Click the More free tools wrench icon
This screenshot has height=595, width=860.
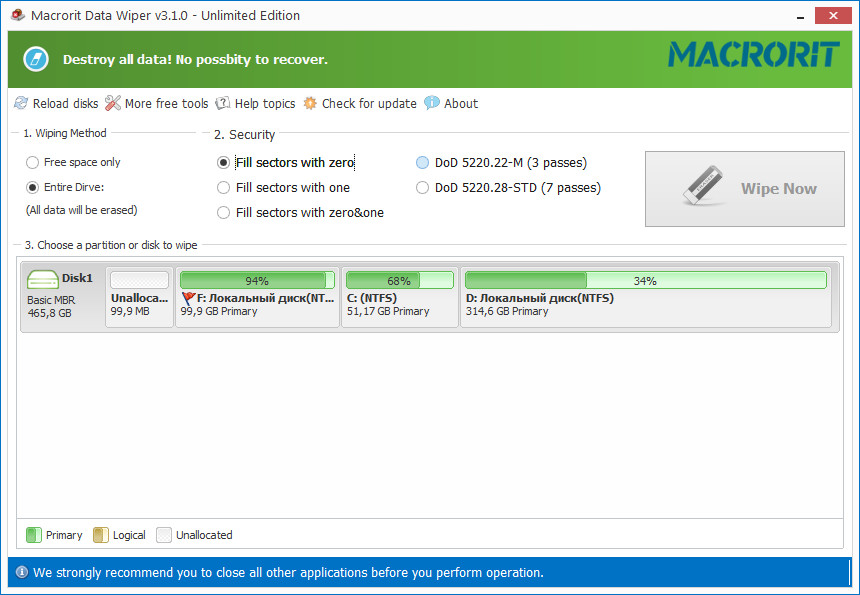pyautogui.click(x=112, y=103)
